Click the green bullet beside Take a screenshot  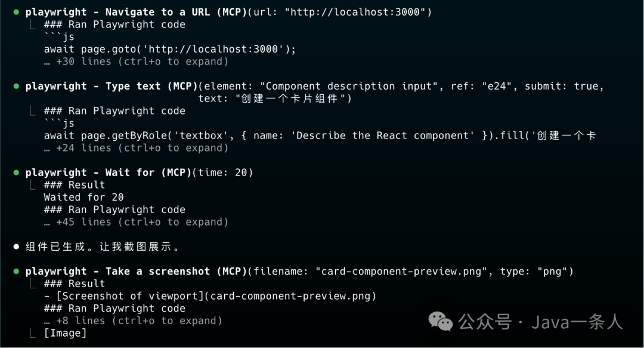16,272
